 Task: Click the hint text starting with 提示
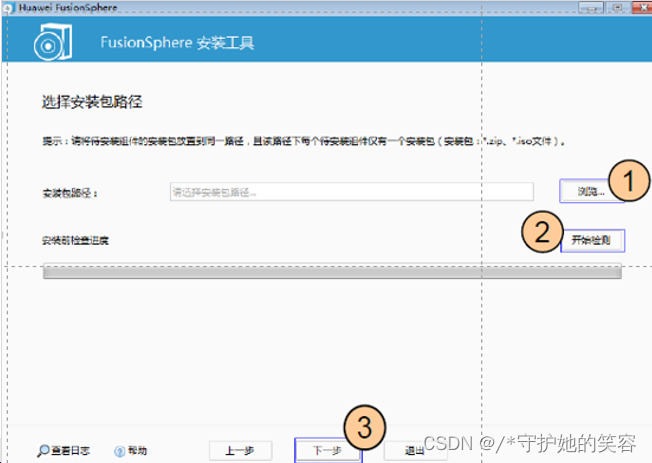pyautogui.click(x=304, y=141)
